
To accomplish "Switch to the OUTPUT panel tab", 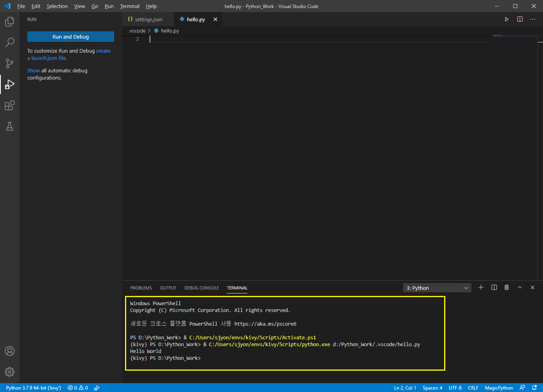I will [x=168, y=288].
